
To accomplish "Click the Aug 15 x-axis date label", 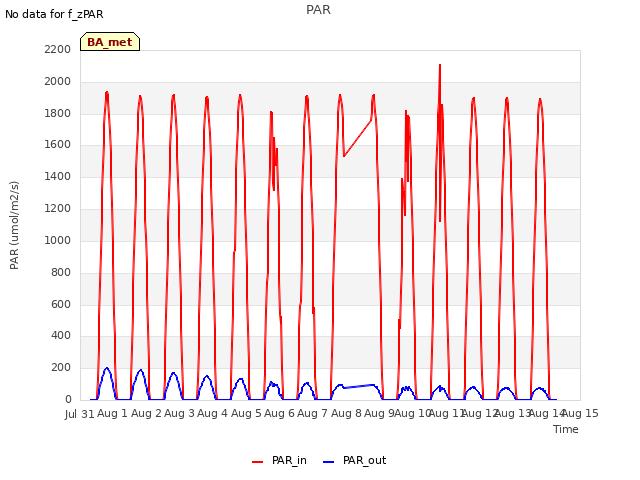I will pyautogui.click(x=580, y=413).
